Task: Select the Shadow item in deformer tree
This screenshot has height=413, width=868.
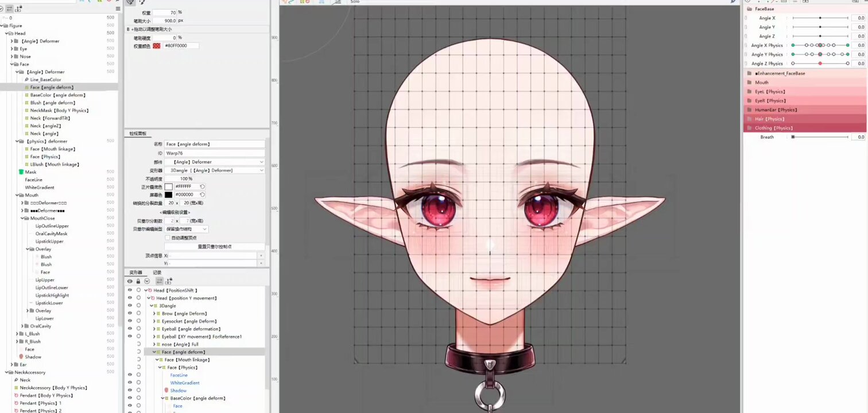Action: click(x=178, y=391)
